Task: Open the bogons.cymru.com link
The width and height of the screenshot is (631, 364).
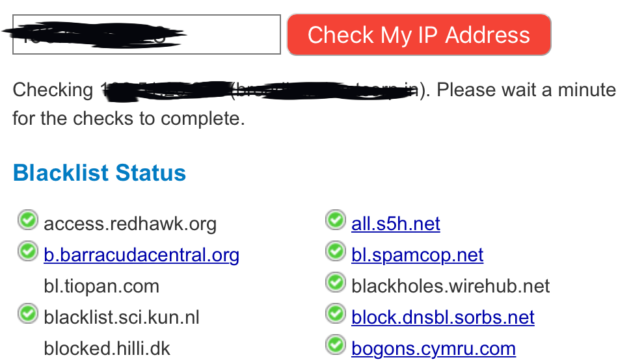Action: coord(433,348)
